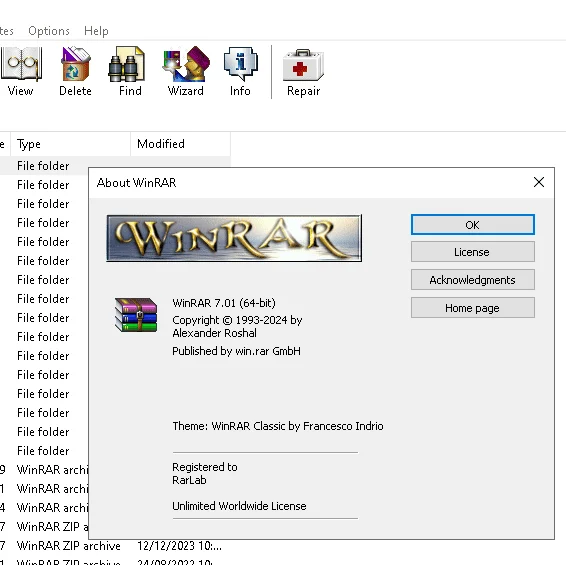566x565 pixels.
Task: Open the Options menu
Action: coord(49,31)
